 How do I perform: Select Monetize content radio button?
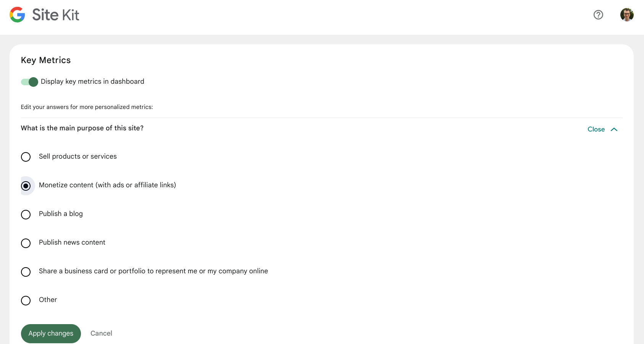26,186
